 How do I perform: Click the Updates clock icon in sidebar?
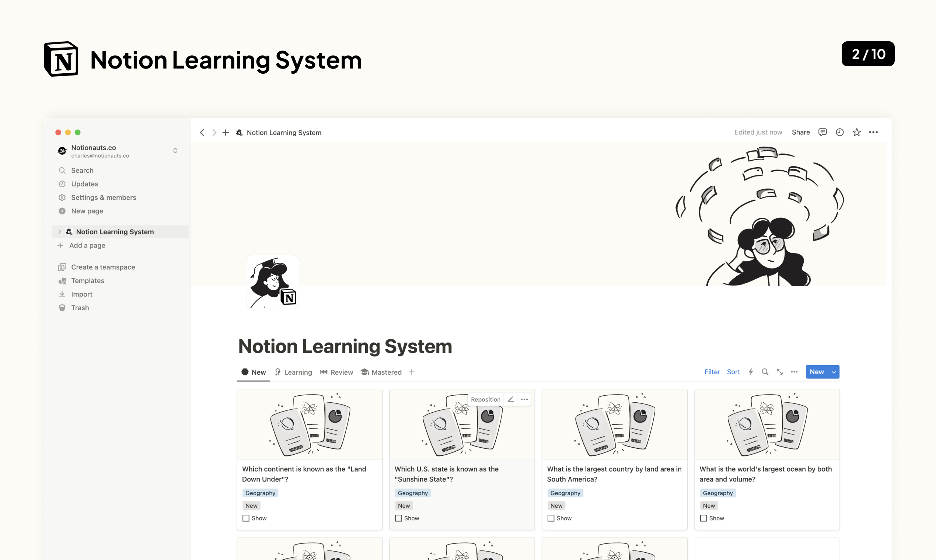pyautogui.click(x=62, y=184)
